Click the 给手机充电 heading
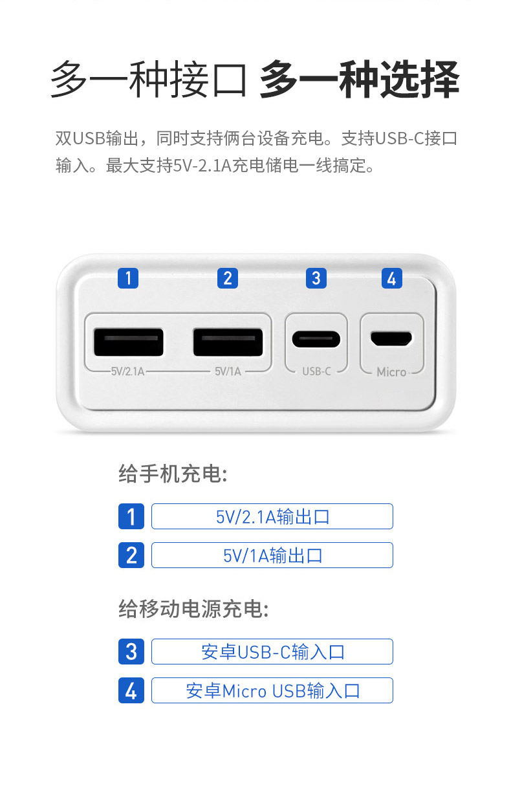The height and width of the screenshot is (812, 511). coord(173,474)
